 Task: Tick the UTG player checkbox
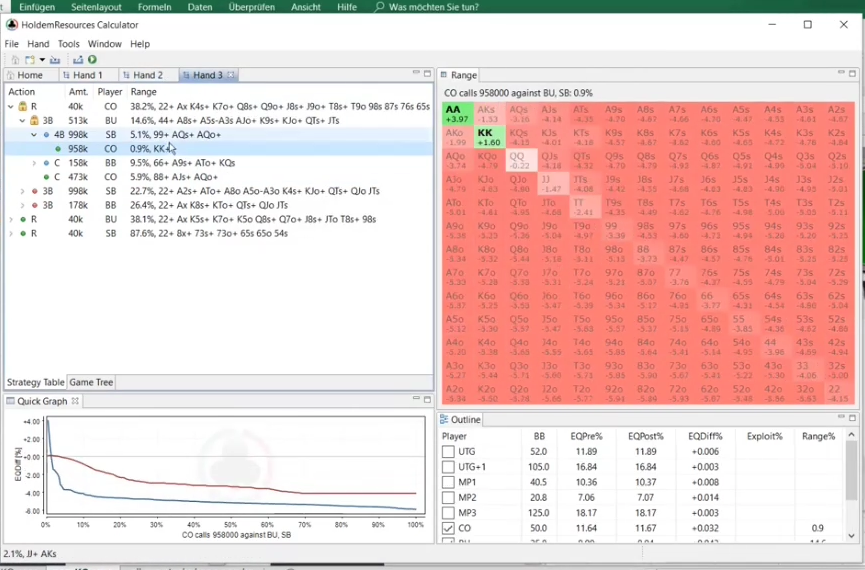pos(448,451)
